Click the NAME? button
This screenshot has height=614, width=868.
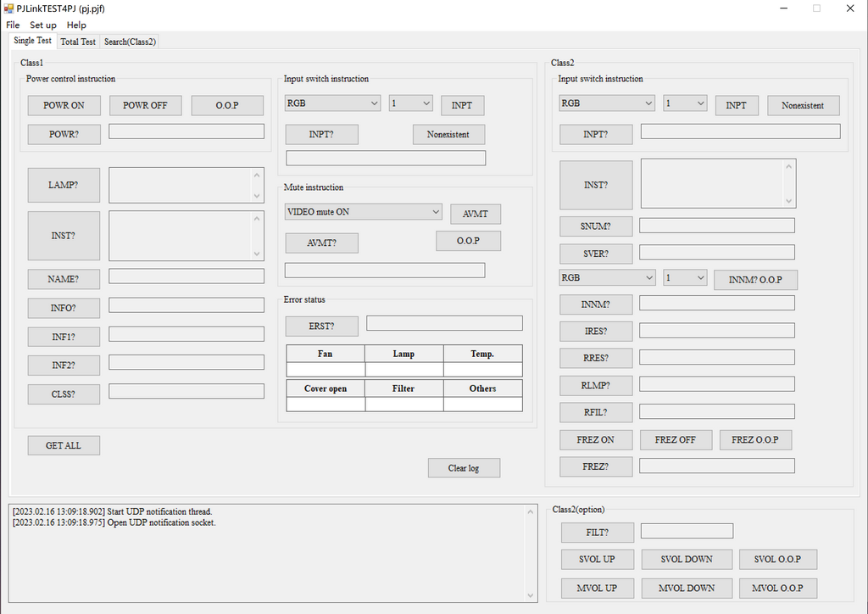click(64, 279)
